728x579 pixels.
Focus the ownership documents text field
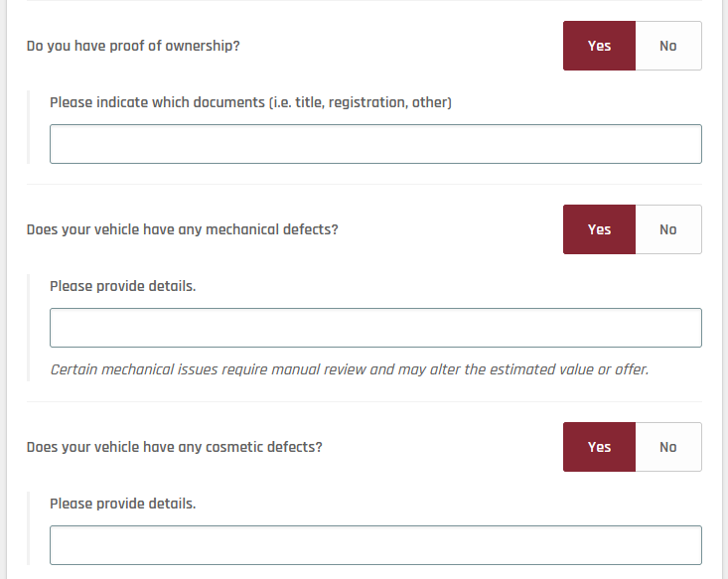(x=375, y=144)
